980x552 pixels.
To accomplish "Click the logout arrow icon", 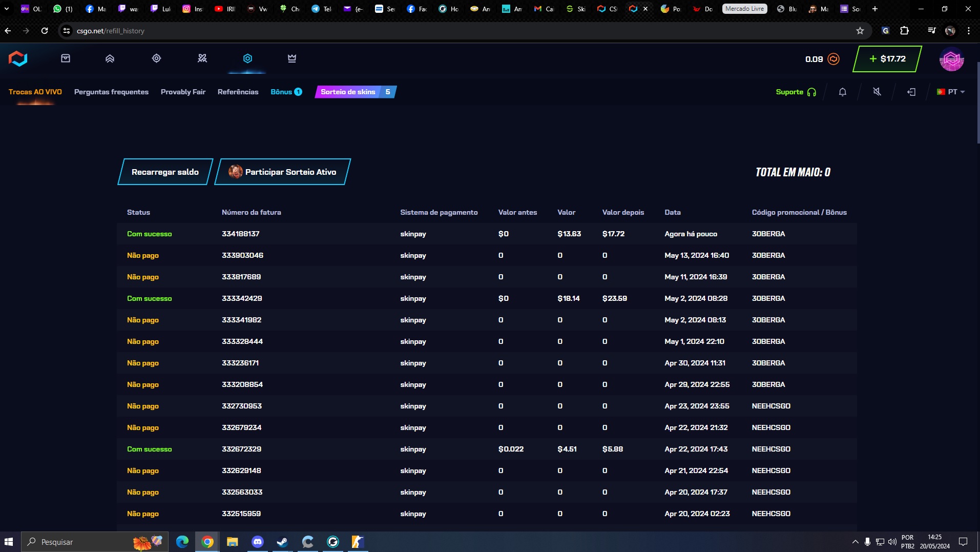I will coord(911,92).
